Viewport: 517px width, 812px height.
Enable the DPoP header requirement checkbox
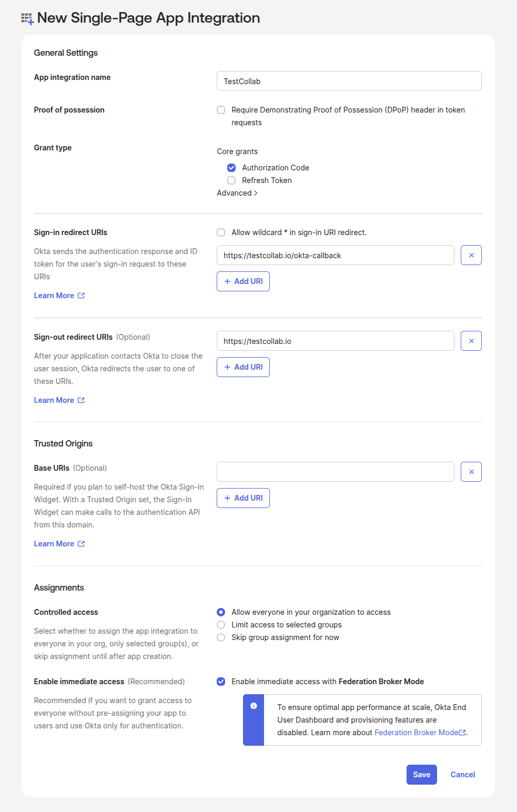[221, 110]
